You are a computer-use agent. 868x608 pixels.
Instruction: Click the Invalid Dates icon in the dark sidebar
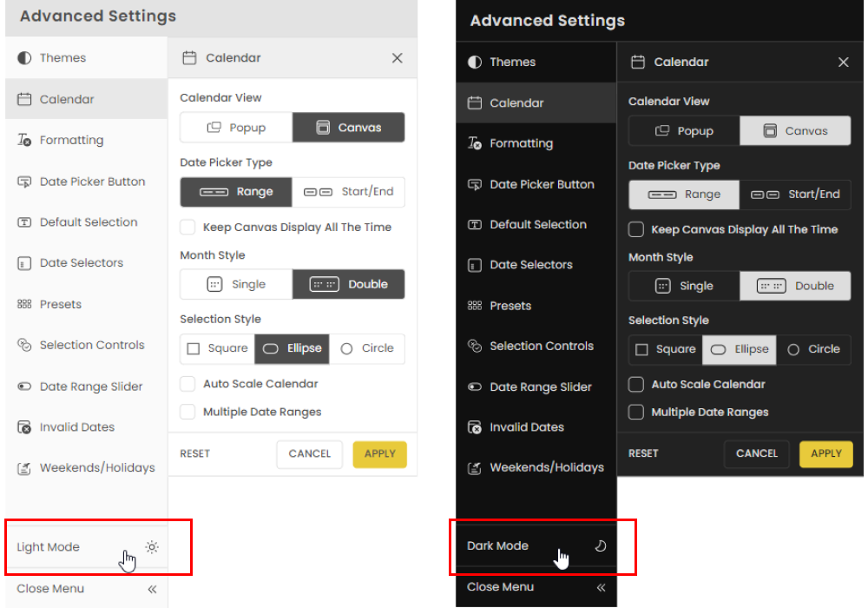(x=475, y=427)
